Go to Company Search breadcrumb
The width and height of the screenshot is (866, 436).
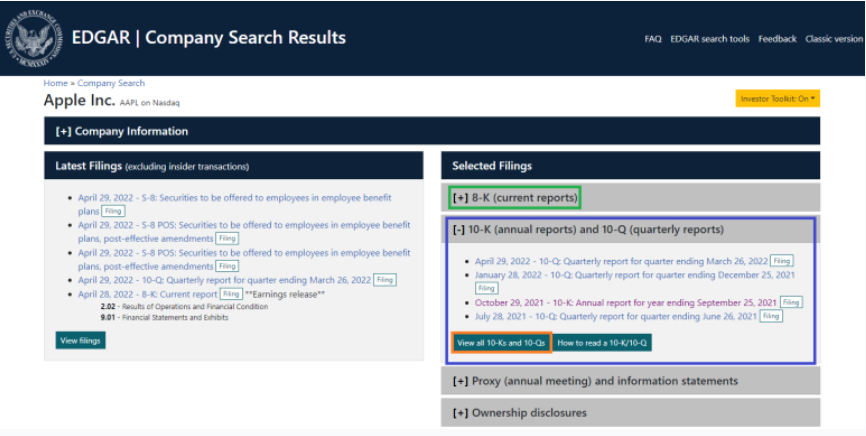111,83
